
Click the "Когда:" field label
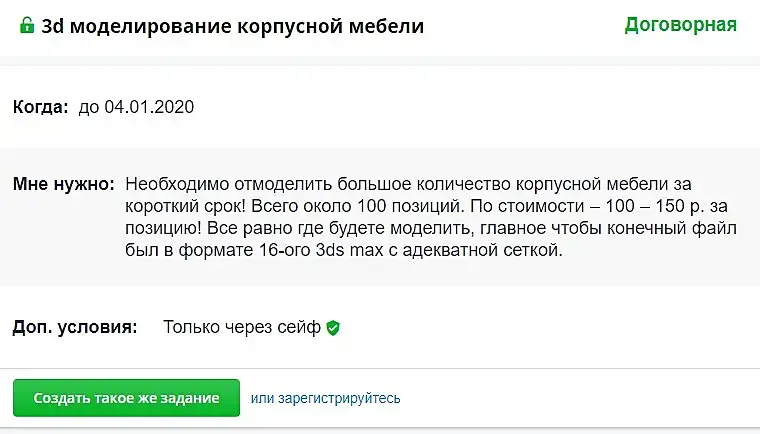click(40, 107)
